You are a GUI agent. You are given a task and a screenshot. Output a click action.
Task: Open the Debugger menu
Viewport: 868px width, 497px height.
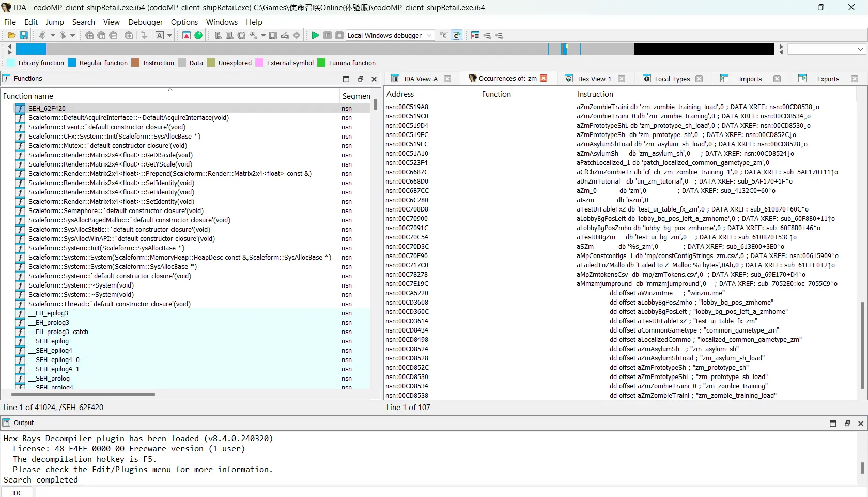[x=145, y=22]
